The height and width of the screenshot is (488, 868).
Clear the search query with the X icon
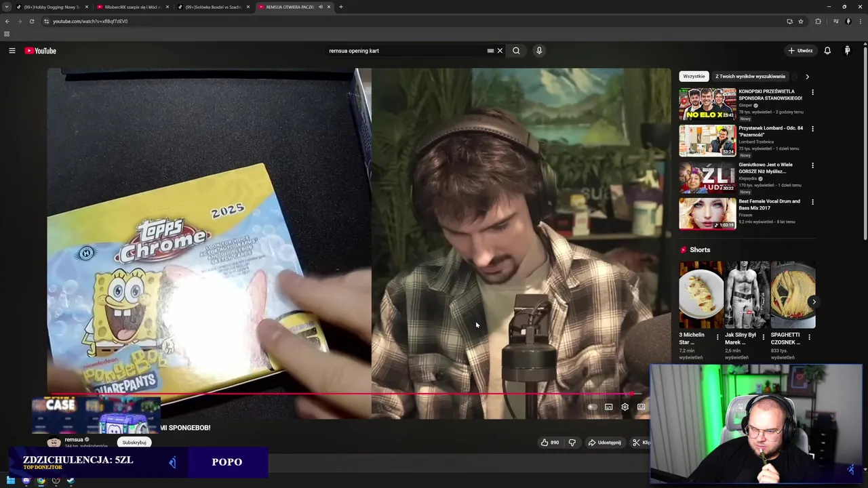(x=500, y=51)
